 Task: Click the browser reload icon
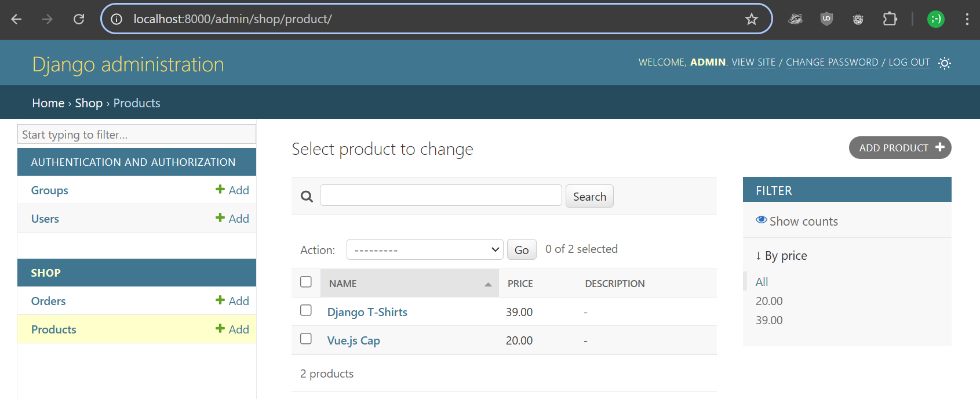click(79, 19)
